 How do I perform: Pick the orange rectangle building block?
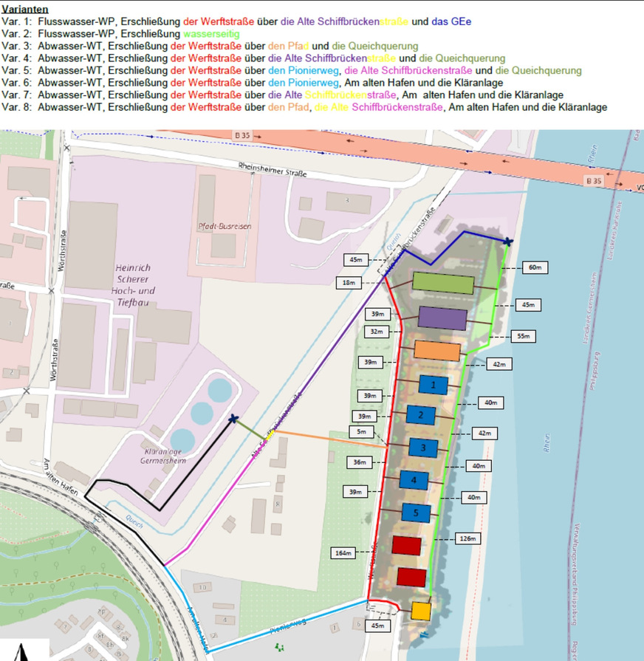coord(437,351)
